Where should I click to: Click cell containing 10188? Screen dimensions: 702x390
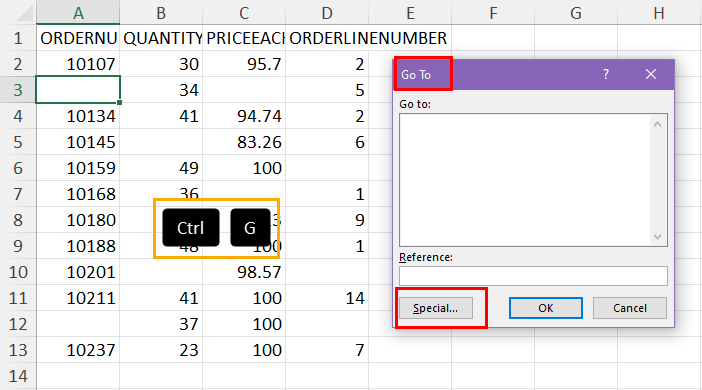click(x=78, y=246)
